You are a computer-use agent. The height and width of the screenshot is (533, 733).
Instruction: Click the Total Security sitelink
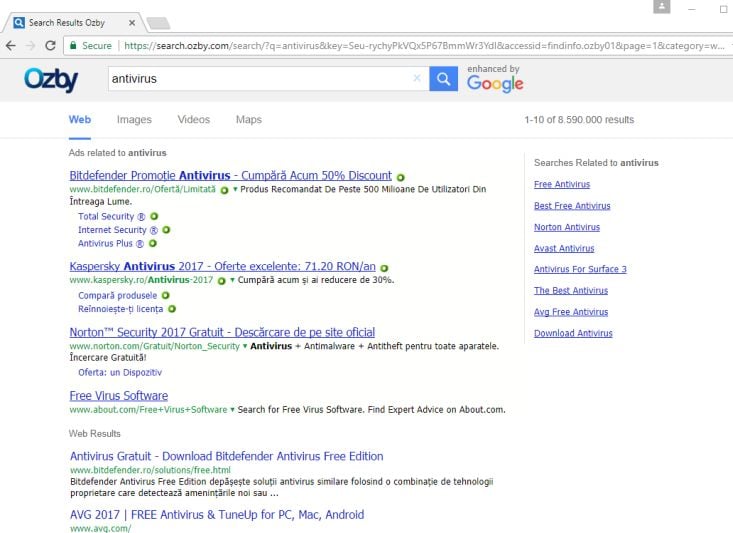coord(111,216)
